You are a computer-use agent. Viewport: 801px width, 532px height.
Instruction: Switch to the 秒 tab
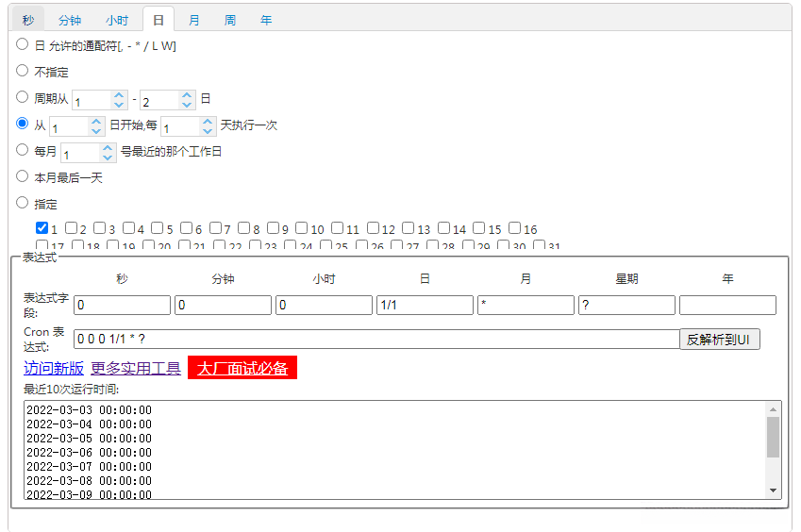[x=28, y=20]
